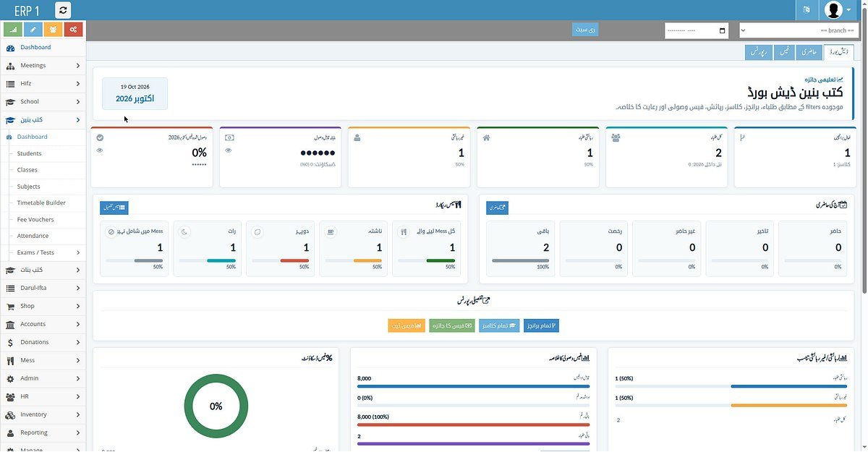Click the check-circle icon on collected fee card
Screen dimensions: 868x452
pyautogui.click(x=100, y=137)
